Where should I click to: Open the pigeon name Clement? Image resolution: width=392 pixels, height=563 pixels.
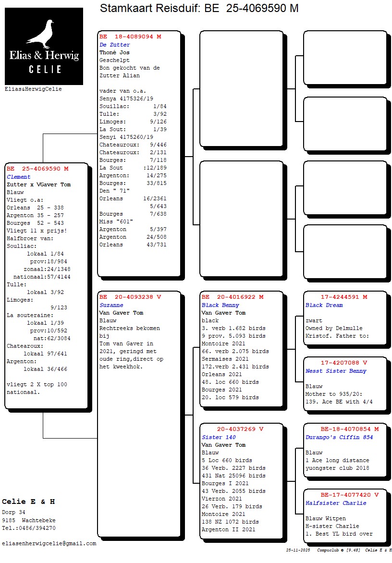click(18, 177)
